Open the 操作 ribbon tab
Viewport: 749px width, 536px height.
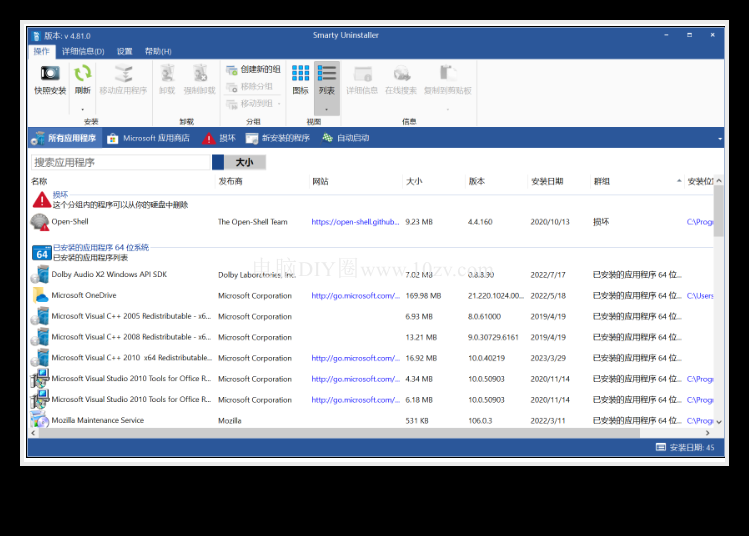(42, 52)
